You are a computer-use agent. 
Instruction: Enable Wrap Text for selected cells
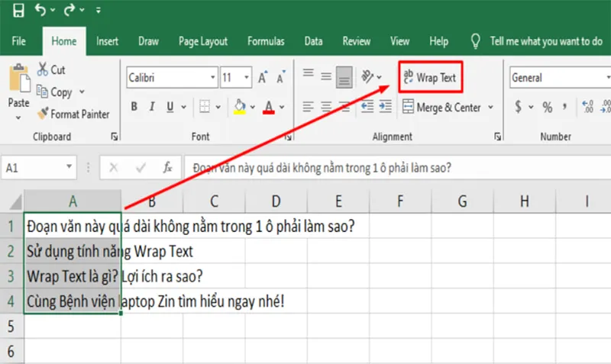click(432, 78)
